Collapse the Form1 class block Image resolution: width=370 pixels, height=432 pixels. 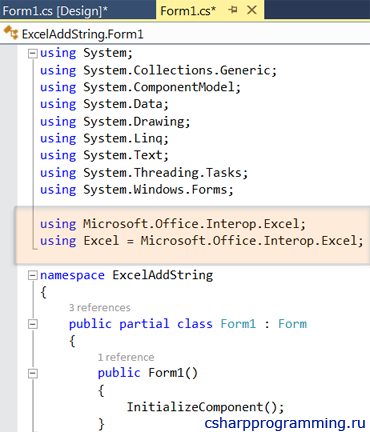pyautogui.click(x=33, y=324)
